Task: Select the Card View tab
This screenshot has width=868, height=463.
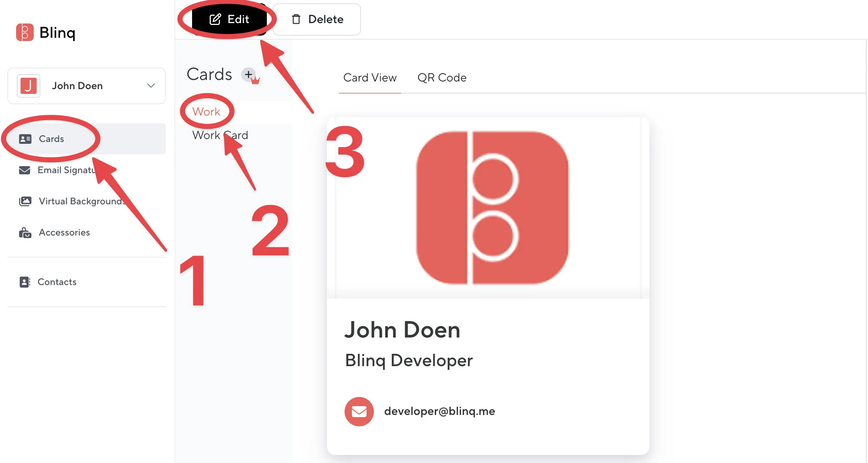Action: pos(369,78)
